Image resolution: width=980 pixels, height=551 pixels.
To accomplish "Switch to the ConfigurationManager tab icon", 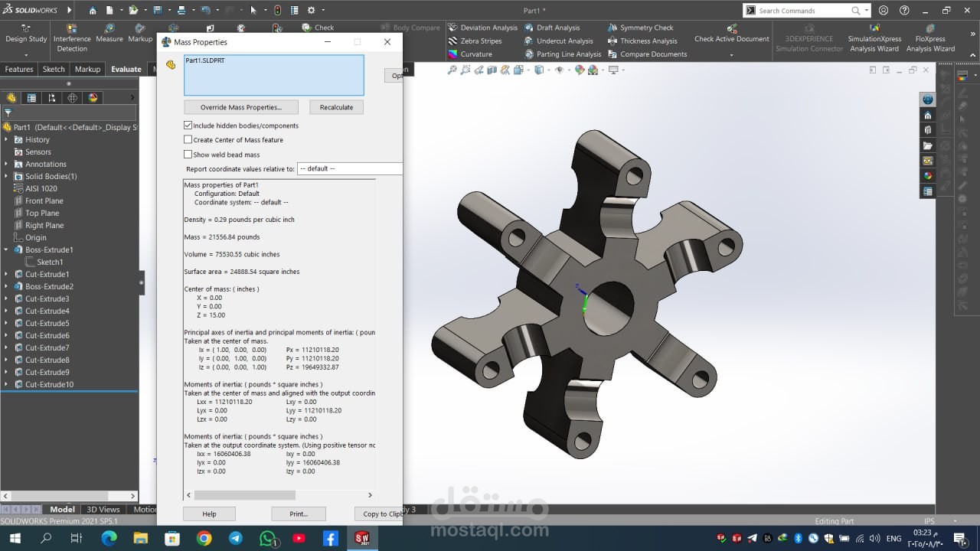I will (52, 98).
